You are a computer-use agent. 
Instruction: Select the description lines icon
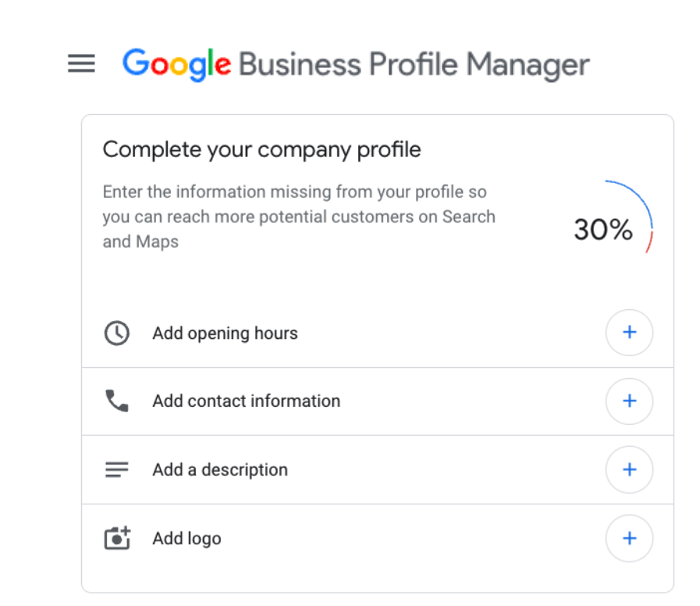pos(117,469)
